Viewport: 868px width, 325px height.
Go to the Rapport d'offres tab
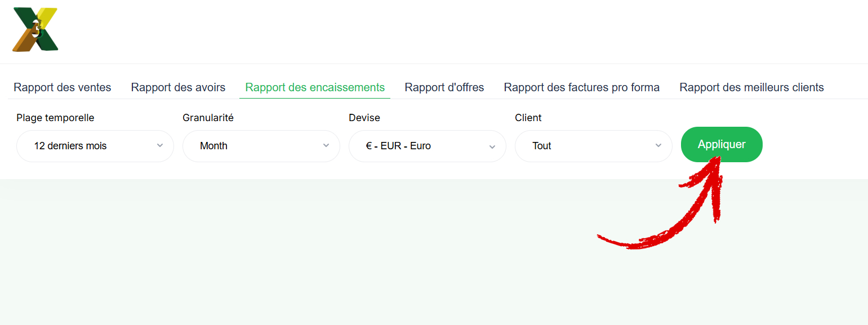click(444, 87)
